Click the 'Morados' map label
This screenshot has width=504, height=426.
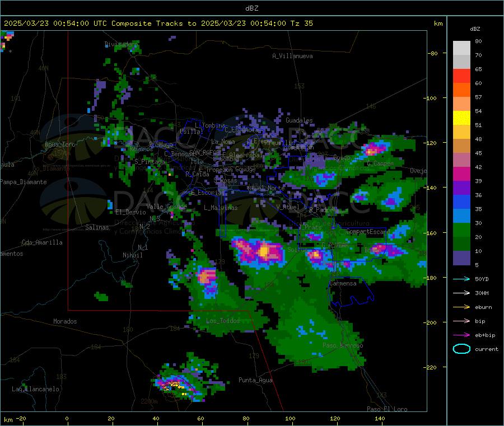(x=65, y=321)
